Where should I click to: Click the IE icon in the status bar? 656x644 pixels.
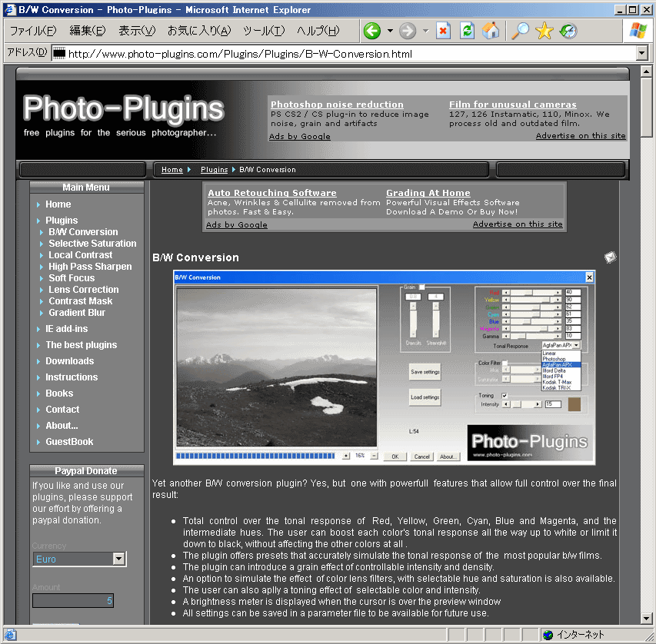[11, 635]
